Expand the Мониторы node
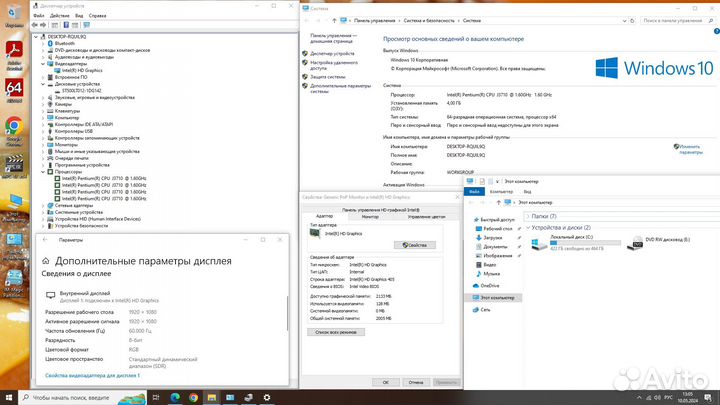The width and height of the screenshot is (720, 405). pyautogui.click(x=43, y=145)
